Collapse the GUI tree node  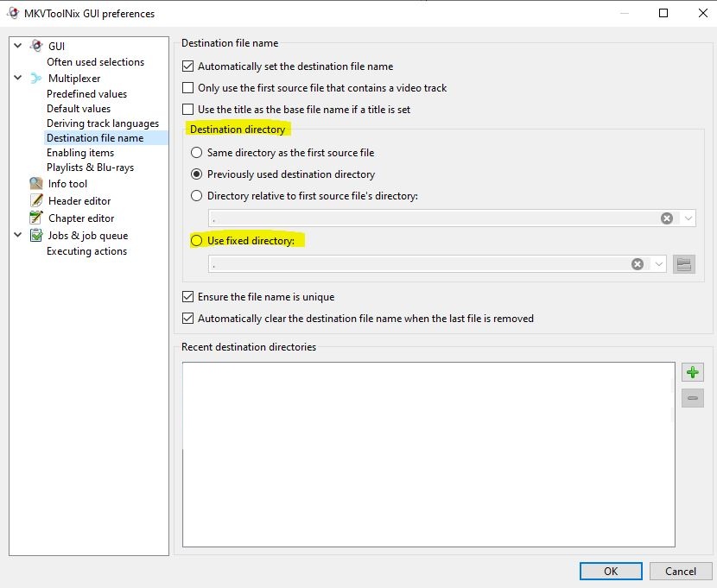[x=18, y=46]
